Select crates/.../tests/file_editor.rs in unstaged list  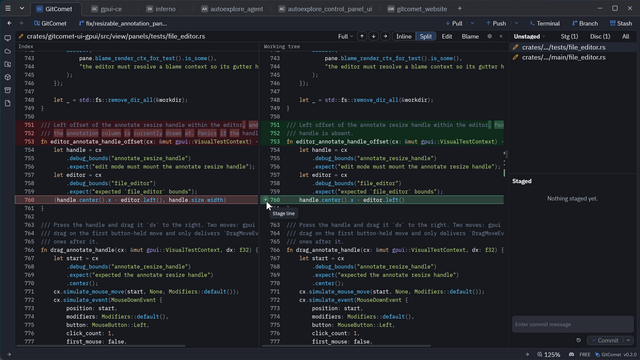click(573, 47)
